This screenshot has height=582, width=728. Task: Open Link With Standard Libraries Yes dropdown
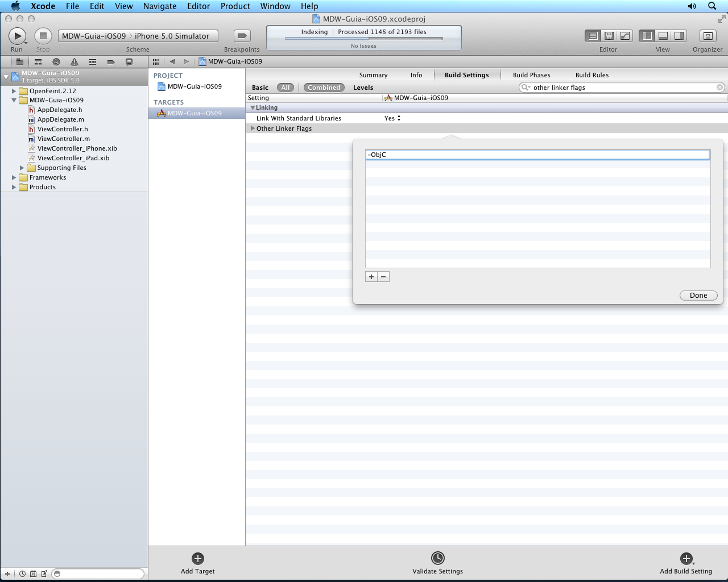point(392,118)
